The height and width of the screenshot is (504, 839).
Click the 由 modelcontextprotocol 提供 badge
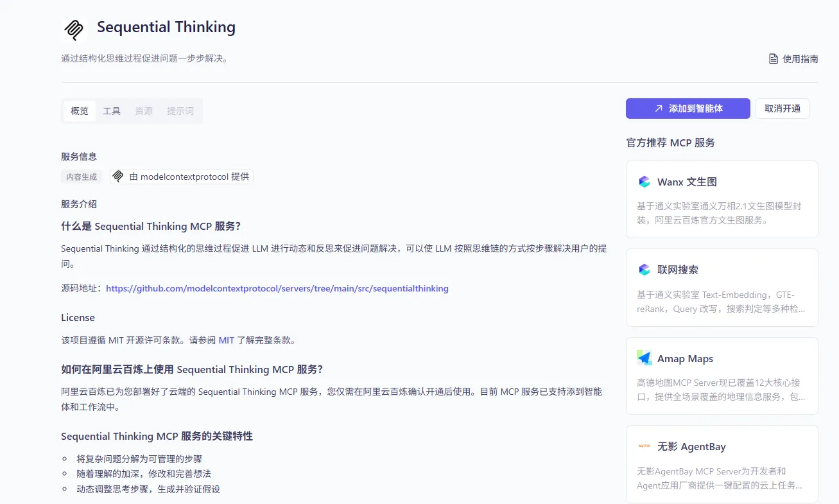(182, 177)
